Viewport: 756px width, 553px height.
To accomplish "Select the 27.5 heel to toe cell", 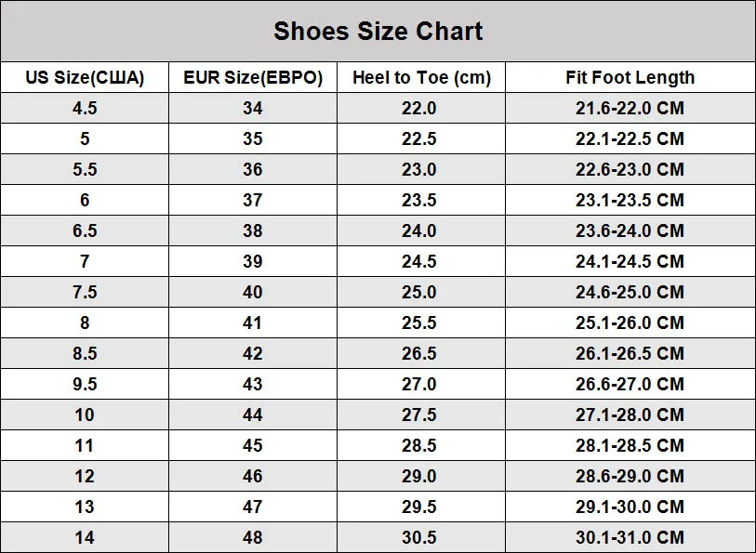I will tap(418, 415).
